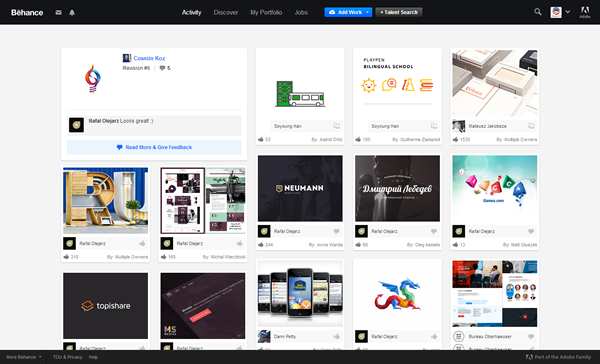Expand the Add Work dropdown arrow
The height and width of the screenshot is (364, 600).
click(367, 12)
